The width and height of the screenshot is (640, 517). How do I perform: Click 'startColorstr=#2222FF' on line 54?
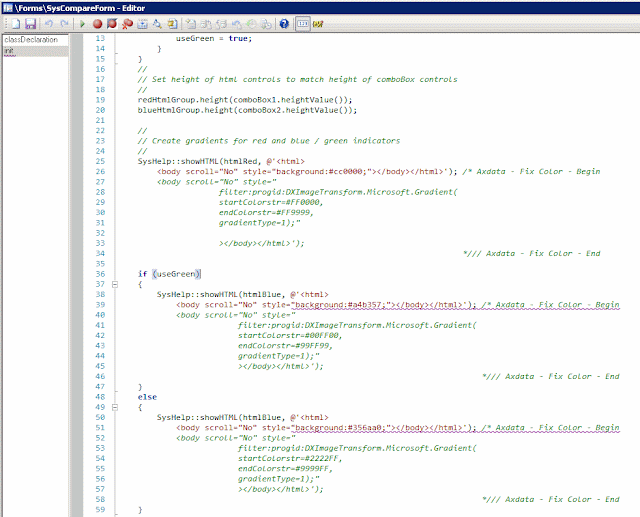(x=290, y=458)
